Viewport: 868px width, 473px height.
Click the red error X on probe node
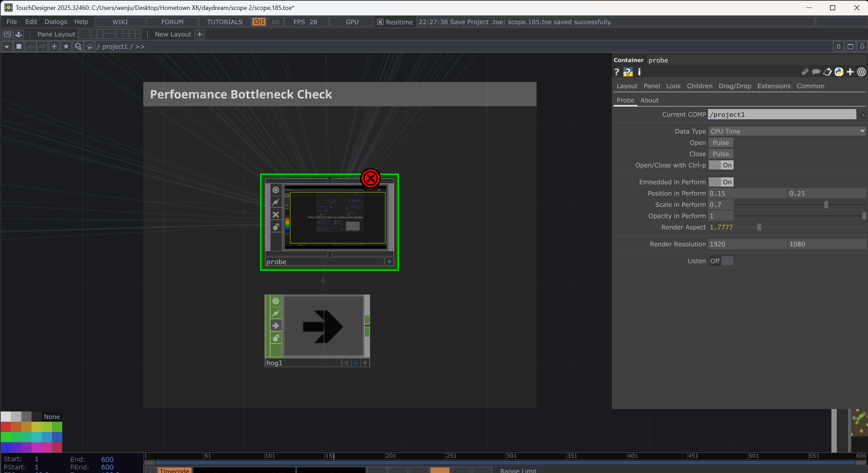(370, 178)
